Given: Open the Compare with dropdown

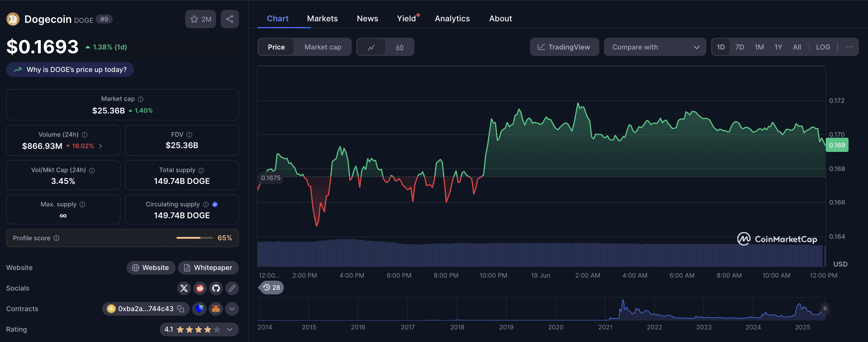Looking at the screenshot, I should [655, 47].
